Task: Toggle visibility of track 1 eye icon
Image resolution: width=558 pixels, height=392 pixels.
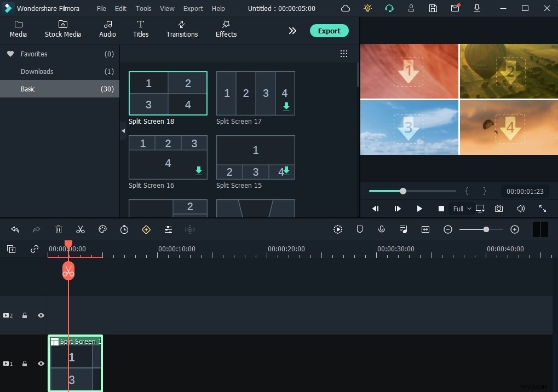Action: (x=41, y=364)
